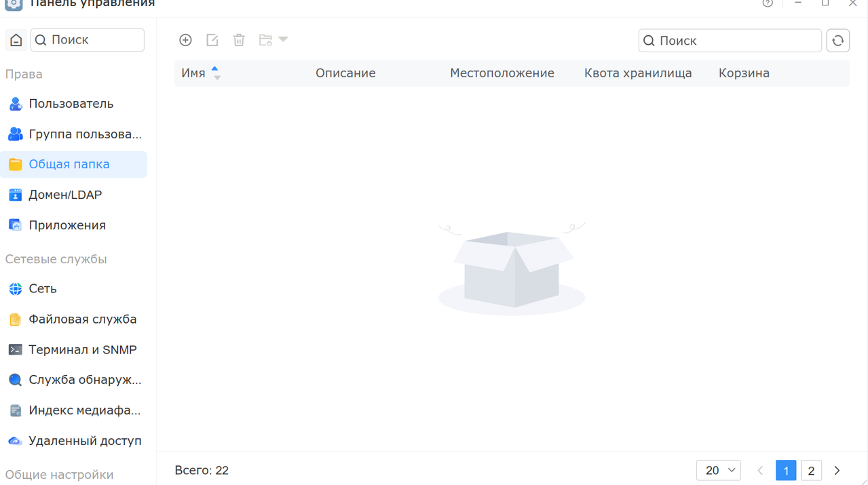
Task: Focus the shared folder list search field
Action: (730, 41)
